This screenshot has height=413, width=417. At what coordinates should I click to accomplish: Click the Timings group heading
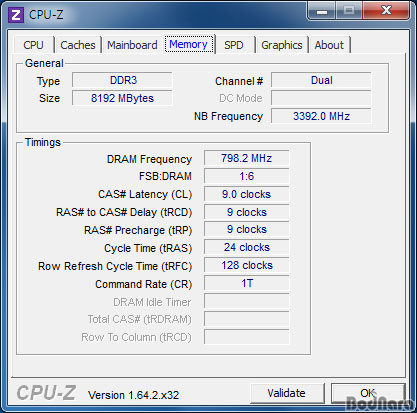[43, 142]
